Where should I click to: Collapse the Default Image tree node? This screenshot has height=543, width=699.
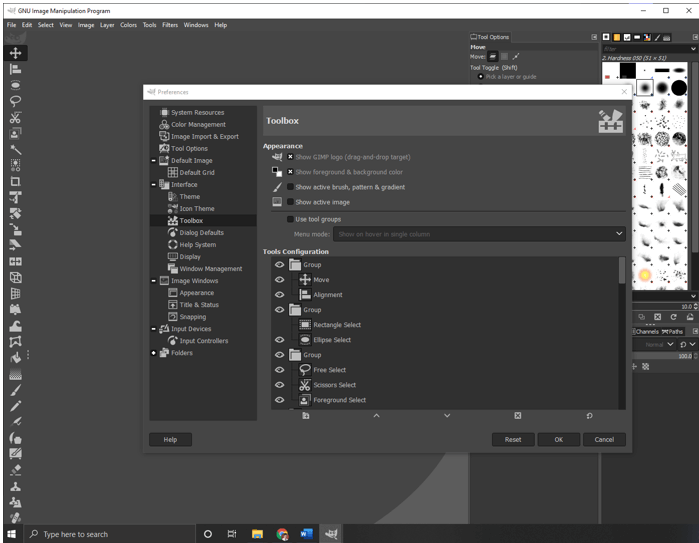pos(153,160)
